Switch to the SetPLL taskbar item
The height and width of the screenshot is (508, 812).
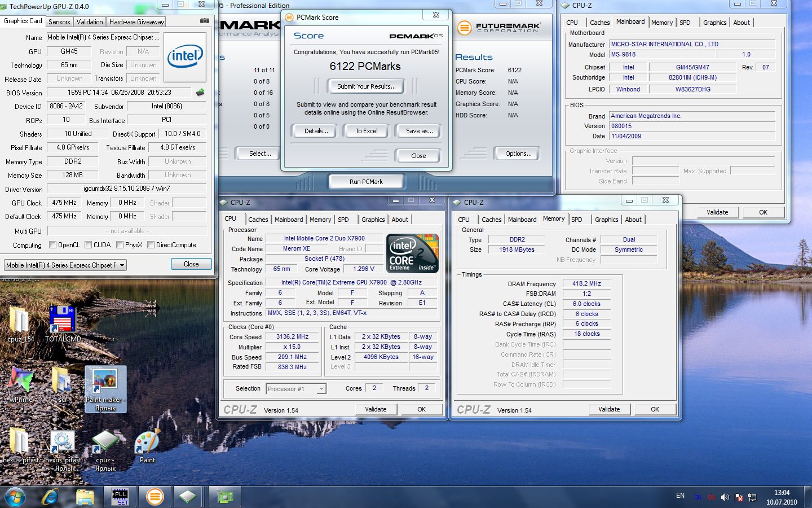(120, 497)
